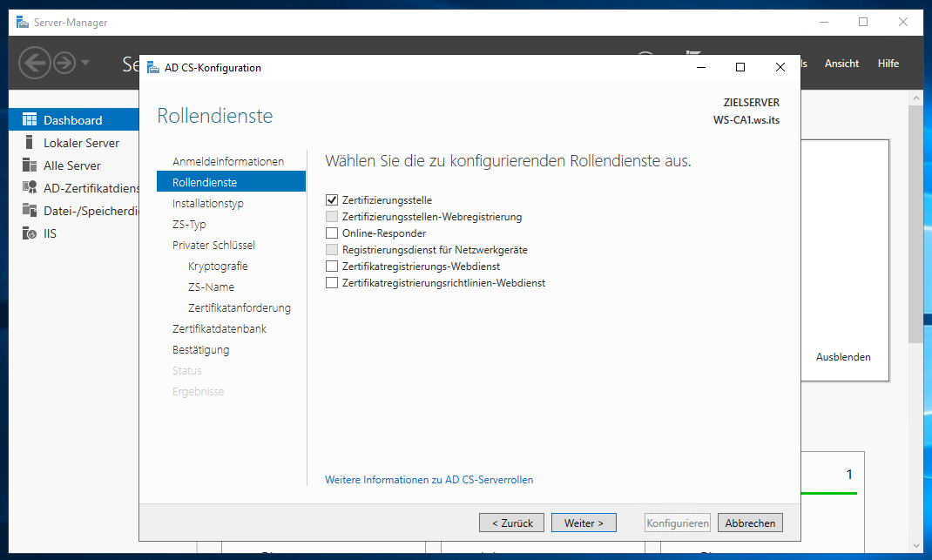Minimize the AD CS-Konfiguration dialog
This screenshot has width=932, height=560.
point(701,67)
